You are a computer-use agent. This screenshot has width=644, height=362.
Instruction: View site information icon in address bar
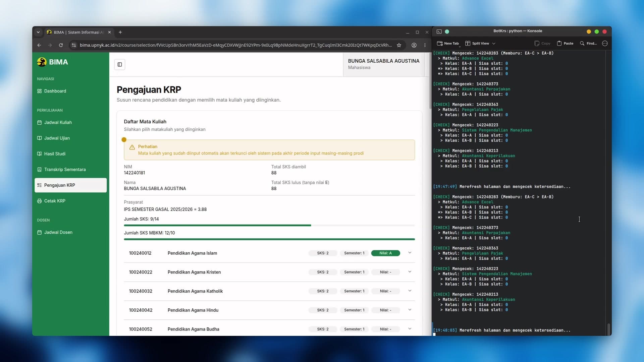click(74, 45)
